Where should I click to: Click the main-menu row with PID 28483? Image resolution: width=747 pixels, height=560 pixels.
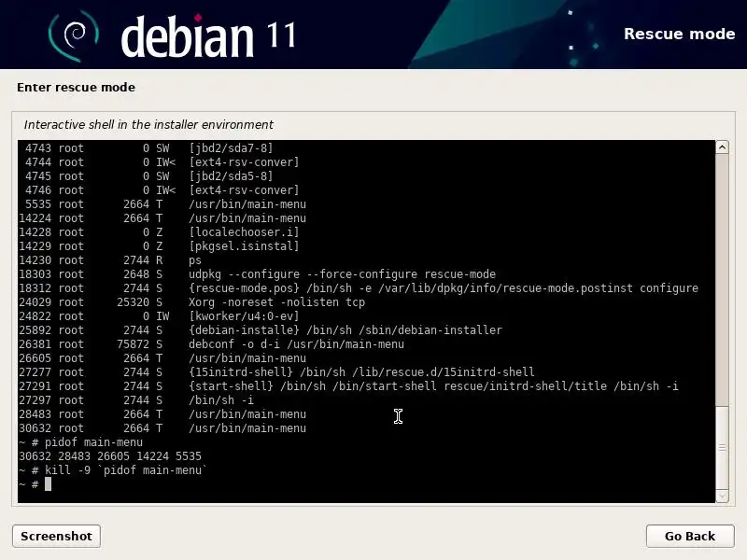coord(162,414)
